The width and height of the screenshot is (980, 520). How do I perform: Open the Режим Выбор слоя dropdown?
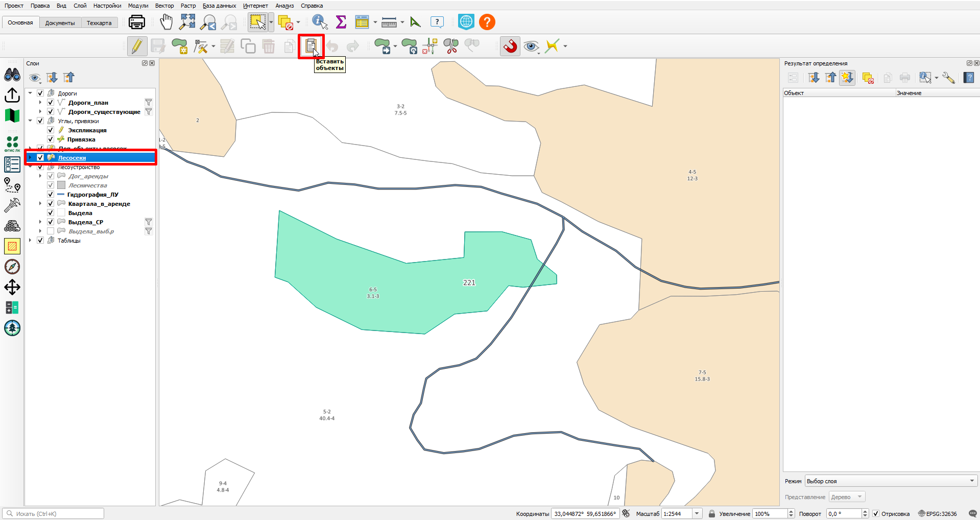[x=891, y=481]
